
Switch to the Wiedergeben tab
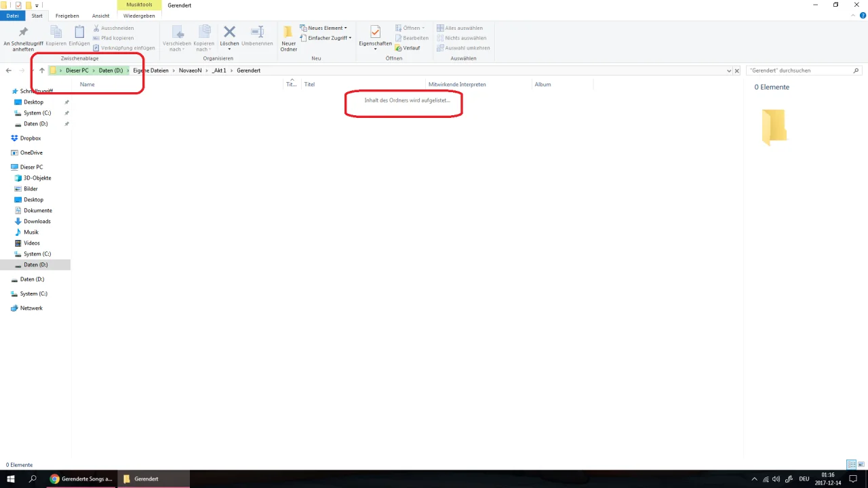139,16
